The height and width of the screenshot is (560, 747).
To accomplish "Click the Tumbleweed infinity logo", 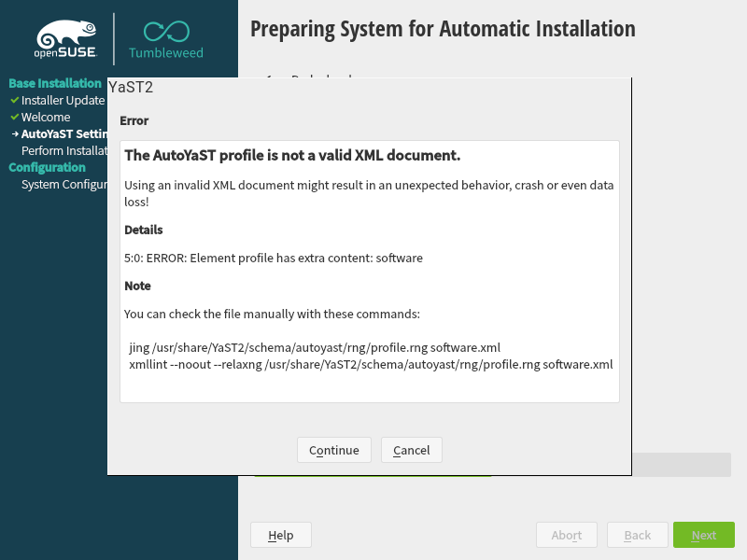I will click(x=165, y=32).
